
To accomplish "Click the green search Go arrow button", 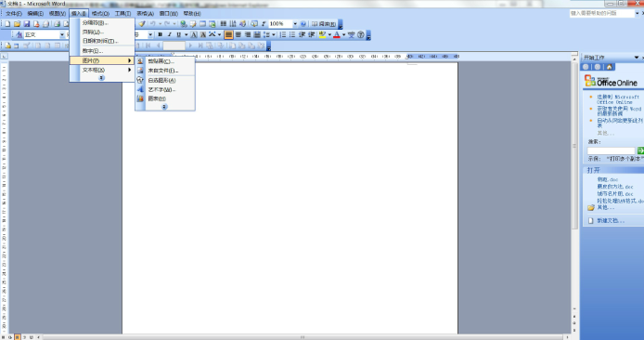I will 640,150.
